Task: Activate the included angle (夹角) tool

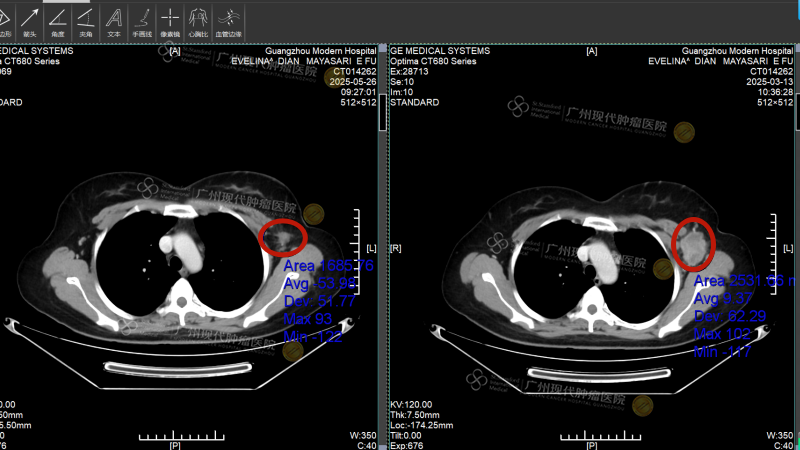Action: 86,19
